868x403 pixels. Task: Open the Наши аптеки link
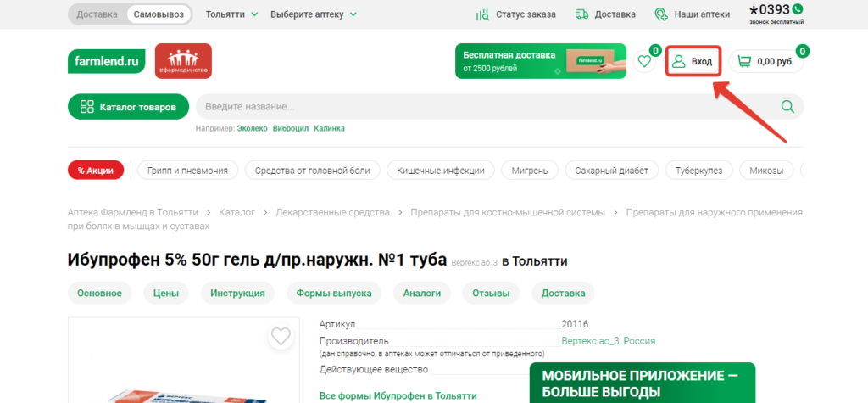click(x=702, y=14)
